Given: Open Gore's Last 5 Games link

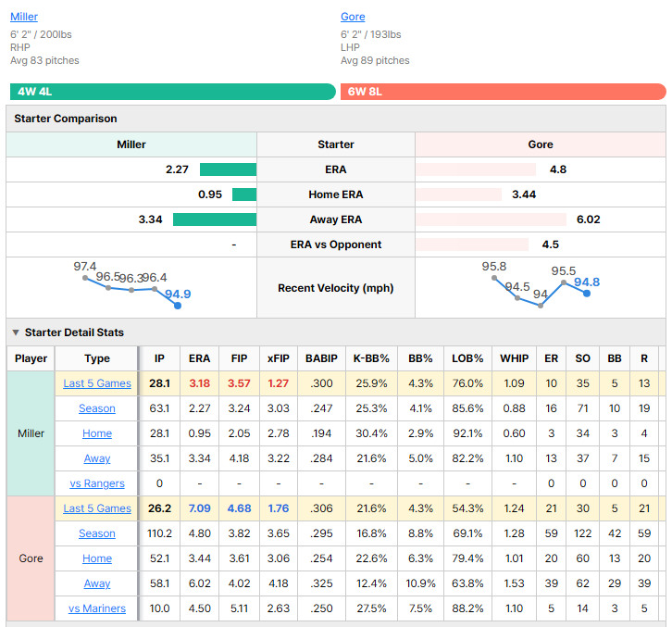Looking at the screenshot, I should [97, 508].
